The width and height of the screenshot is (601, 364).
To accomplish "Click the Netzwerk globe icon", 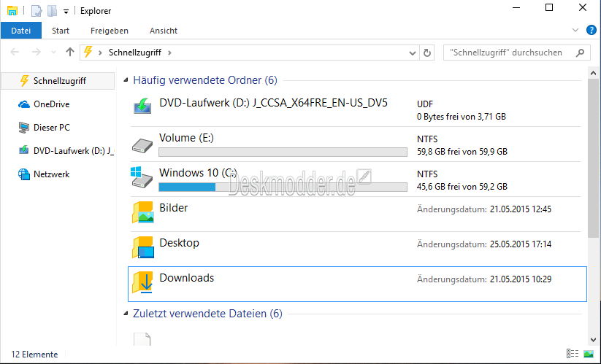I will coord(24,174).
